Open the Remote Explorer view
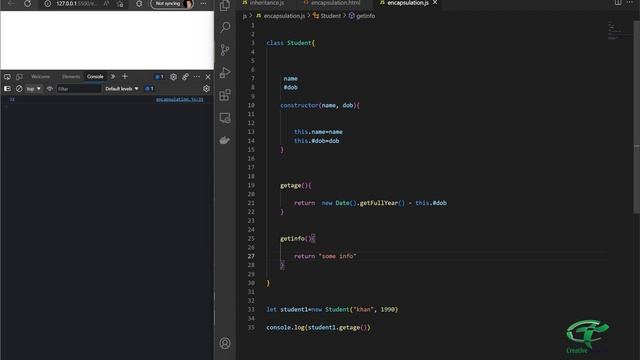The image size is (640, 360). click(x=225, y=118)
